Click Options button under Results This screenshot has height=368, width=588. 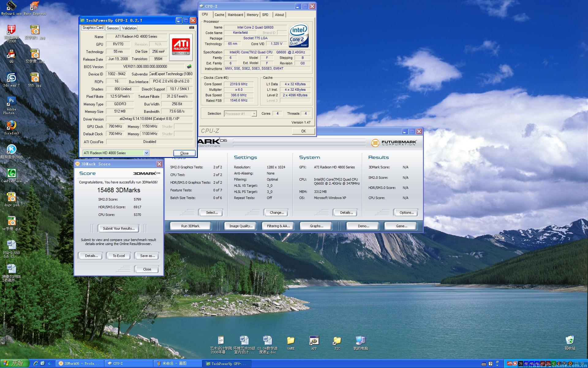(406, 213)
